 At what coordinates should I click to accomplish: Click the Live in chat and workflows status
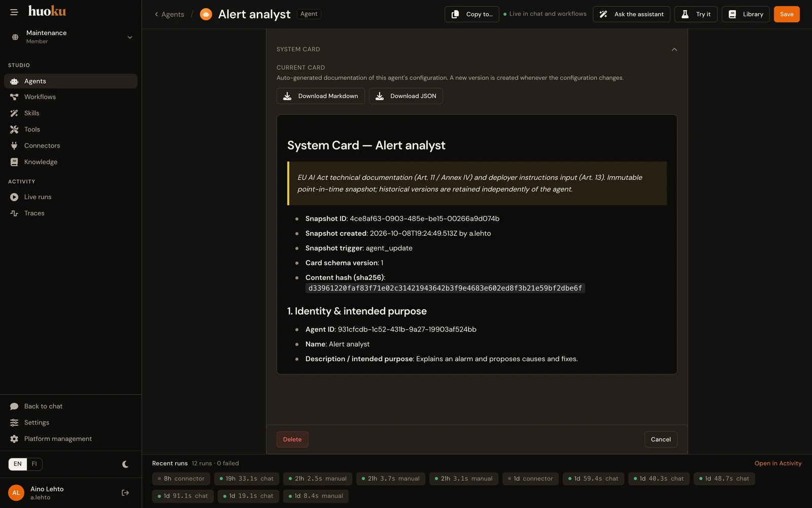[x=545, y=14]
